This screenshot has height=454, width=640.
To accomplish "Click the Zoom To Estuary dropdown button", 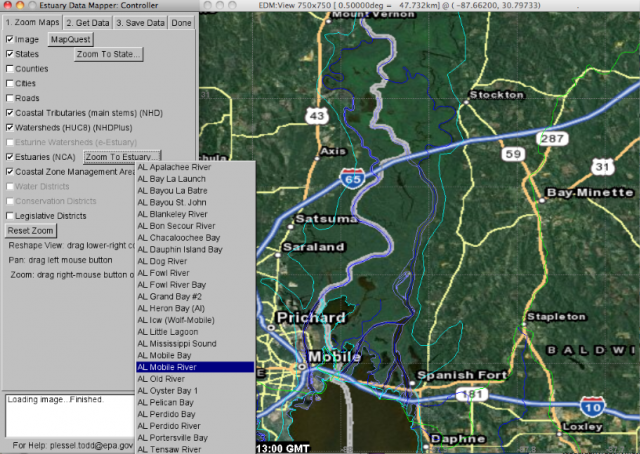I will [122, 158].
